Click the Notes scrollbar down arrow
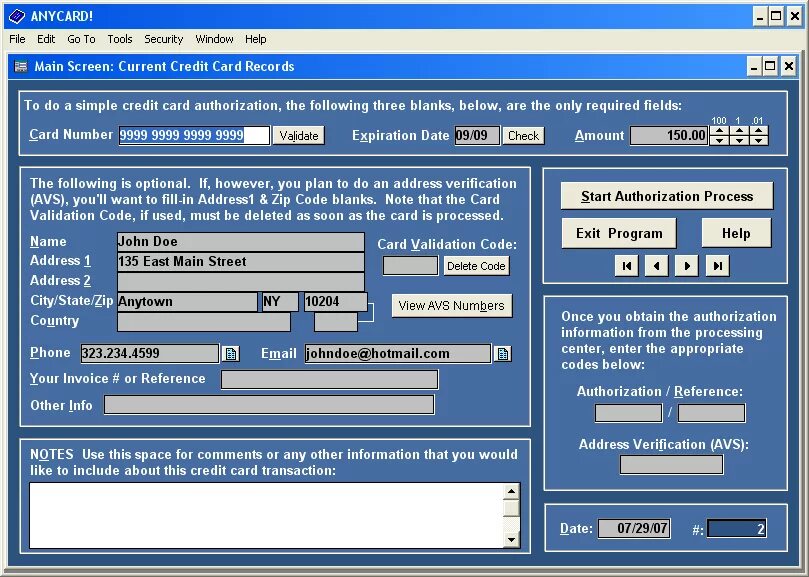 point(511,540)
